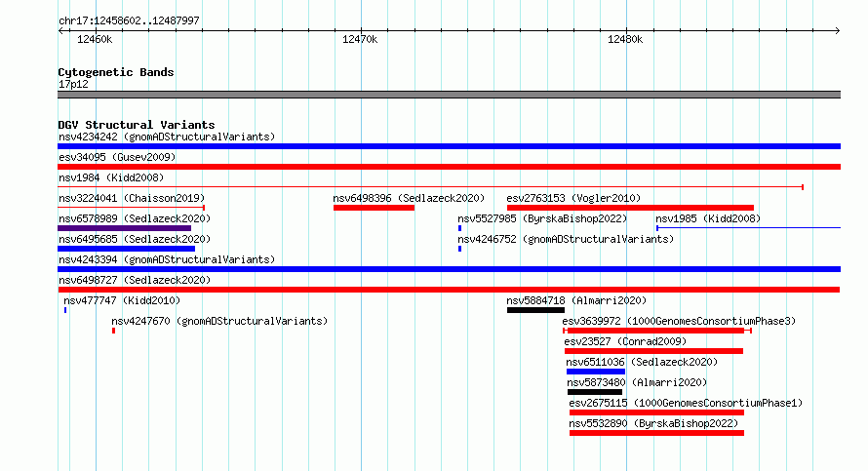The height and width of the screenshot is (471, 868).
Task: Click the DGV Structural Variants track title
Action: (x=137, y=125)
